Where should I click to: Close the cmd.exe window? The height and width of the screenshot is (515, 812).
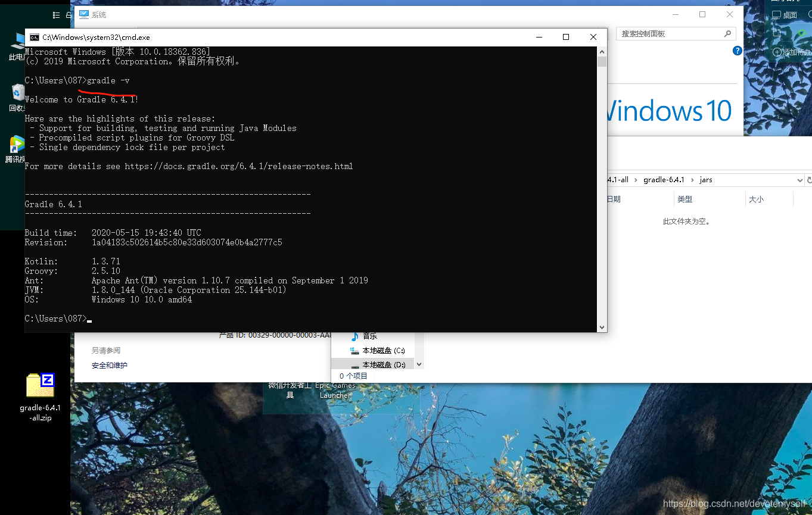pos(593,37)
